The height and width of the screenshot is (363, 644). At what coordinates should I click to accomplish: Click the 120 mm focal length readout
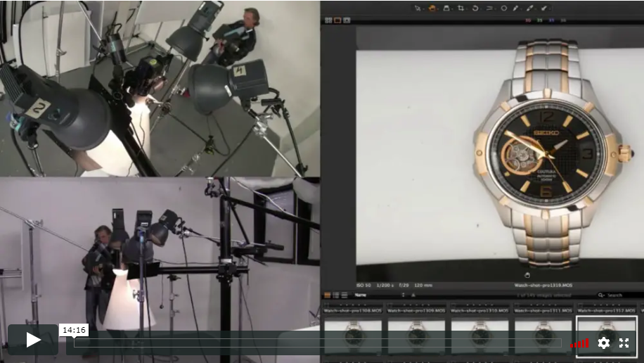tap(423, 286)
